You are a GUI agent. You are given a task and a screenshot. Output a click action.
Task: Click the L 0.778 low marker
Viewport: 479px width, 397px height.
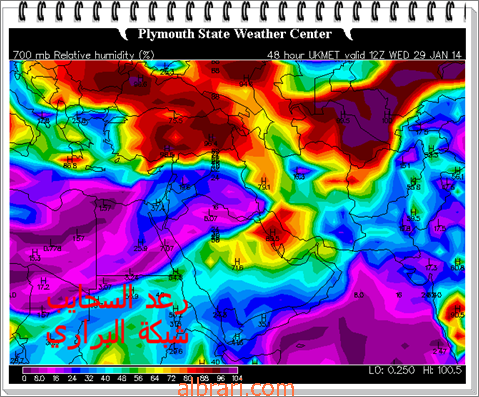point(52,245)
